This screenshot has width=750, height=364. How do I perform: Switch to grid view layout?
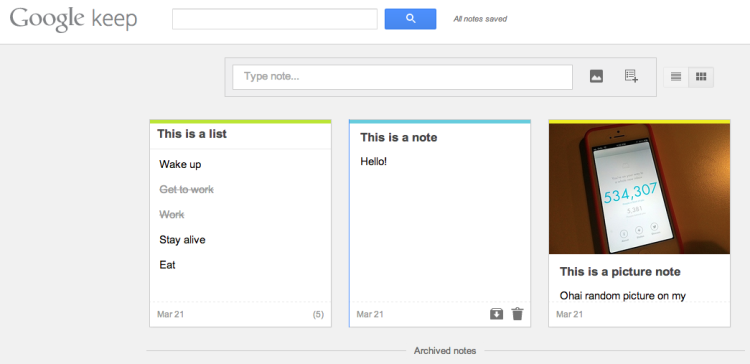pos(701,77)
